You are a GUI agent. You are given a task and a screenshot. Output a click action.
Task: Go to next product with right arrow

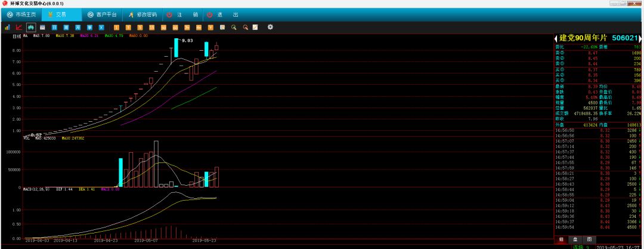pyautogui.click(x=639, y=38)
